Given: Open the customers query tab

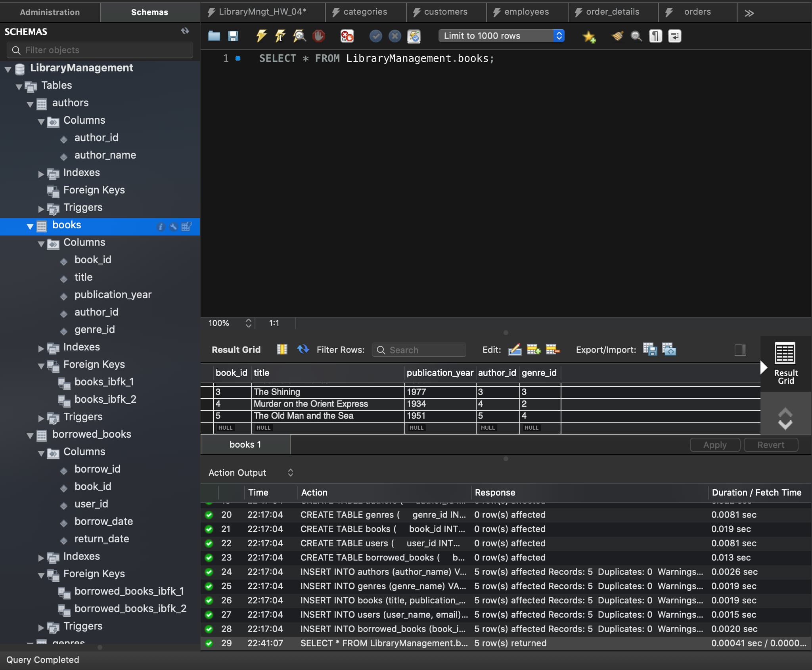Looking at the screenshot, I should tap(445, 12).
